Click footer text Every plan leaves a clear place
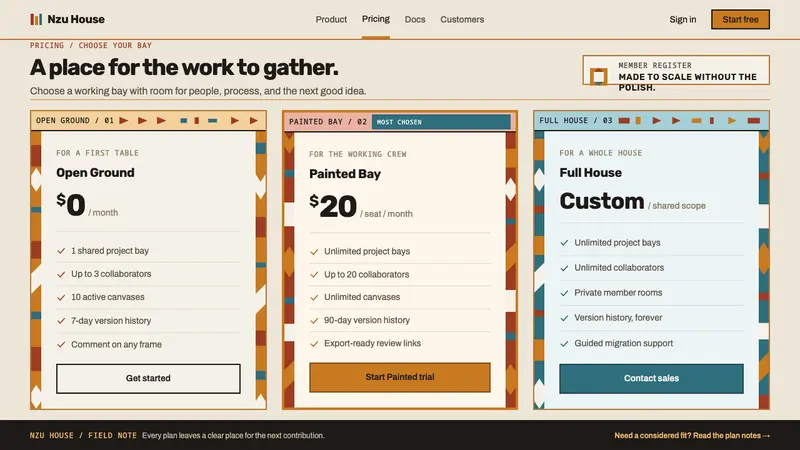The width and height of the screenshot is (800, 450). coord(233,435)
